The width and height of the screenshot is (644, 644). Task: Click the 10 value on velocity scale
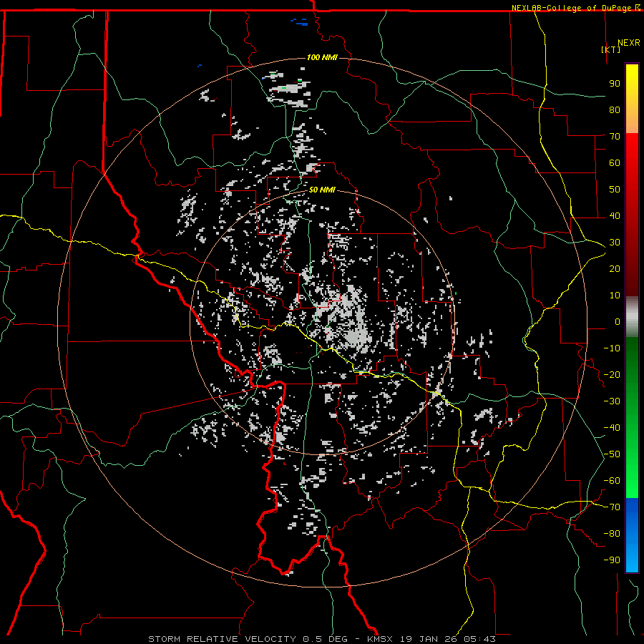pos(615,296)
